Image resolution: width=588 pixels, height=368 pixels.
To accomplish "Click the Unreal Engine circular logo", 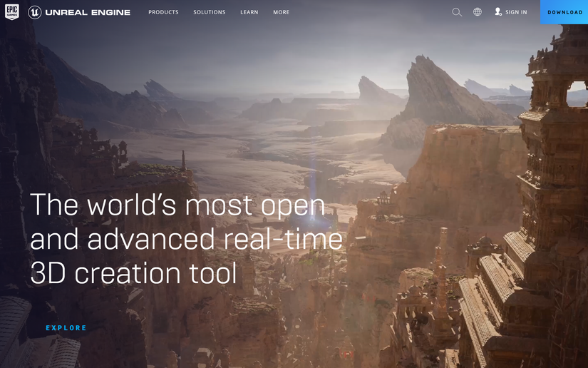I will pos(34,12).
